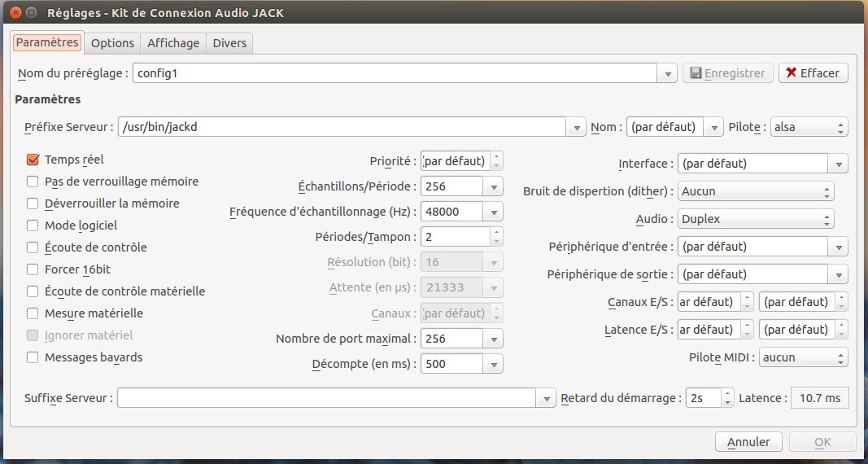Enable Mode logiciel checkbox
868x464 pixels.
tap(33, 225)
